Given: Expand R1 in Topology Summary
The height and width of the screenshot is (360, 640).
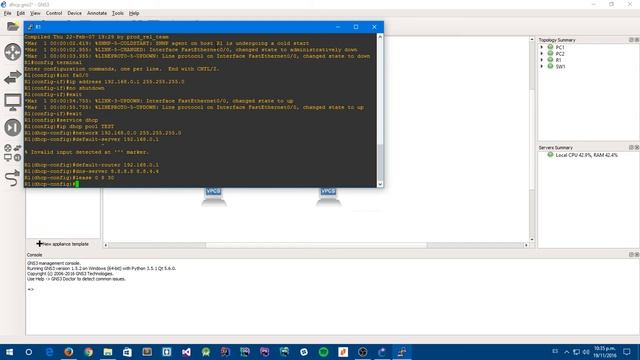Looking at the screenshot, I should click(x=542, y=60).
